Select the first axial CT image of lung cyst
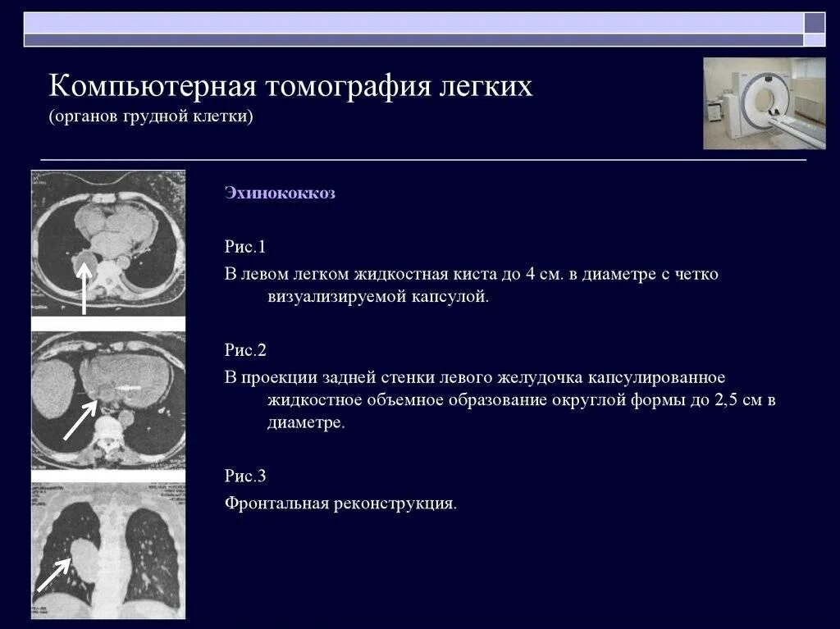This screenshot has width=840, height=629. click(x=108, y=244)
